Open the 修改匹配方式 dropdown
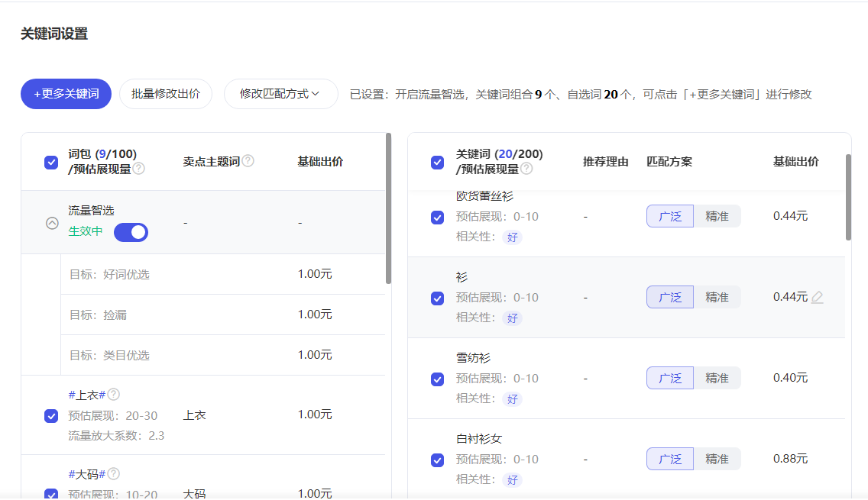The width and height of the screenshot is (868, 500). point(280,94)
